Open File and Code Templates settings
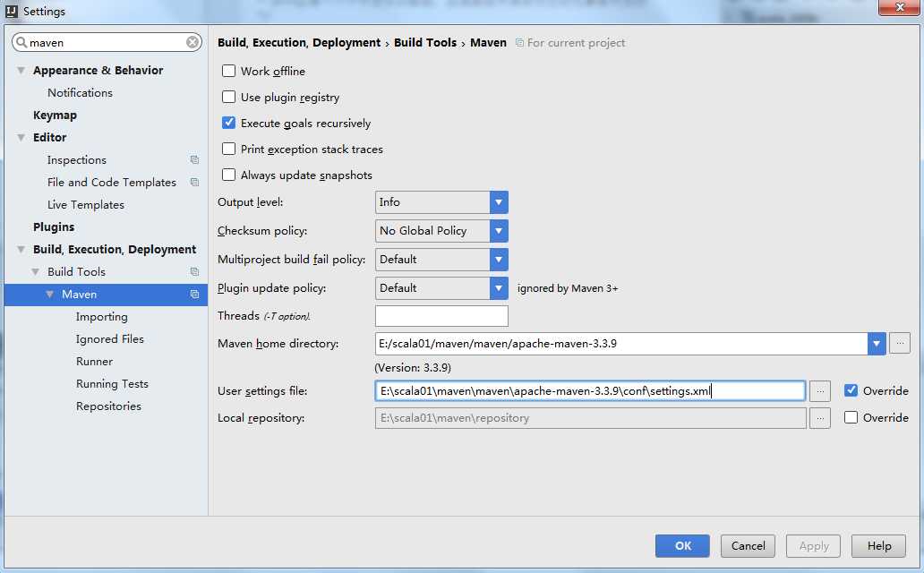The height and width of the screenshot is (573, 924). (111, 182)
